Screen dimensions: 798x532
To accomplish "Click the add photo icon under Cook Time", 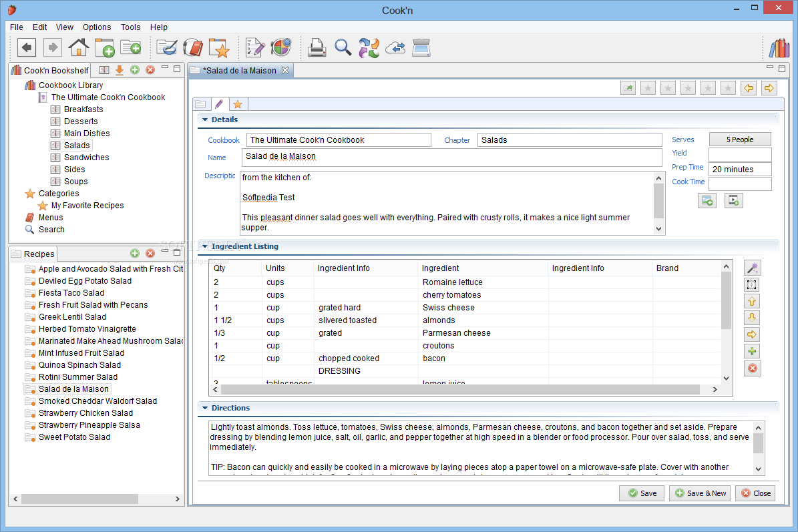I will click(x=707, y=200).
